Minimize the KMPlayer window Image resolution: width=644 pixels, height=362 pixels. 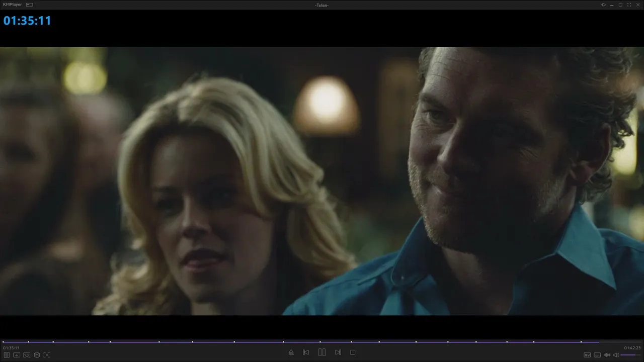[612, 5]
